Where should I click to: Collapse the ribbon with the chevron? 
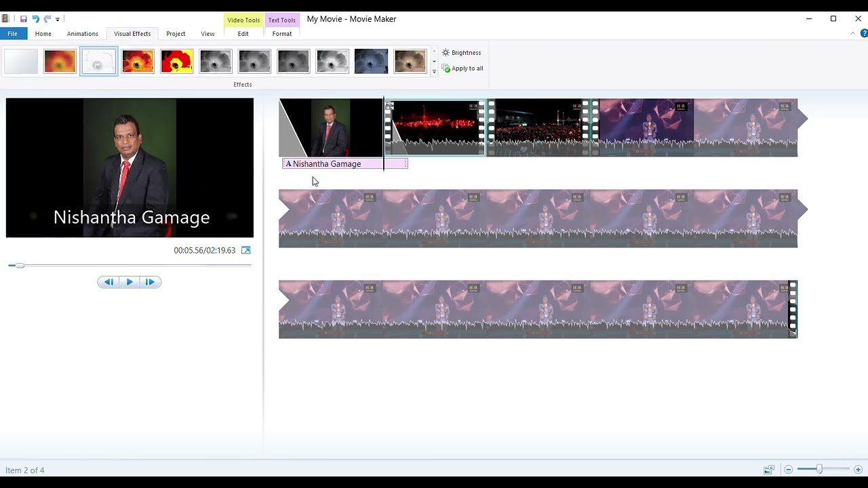(x=853, y=34)
